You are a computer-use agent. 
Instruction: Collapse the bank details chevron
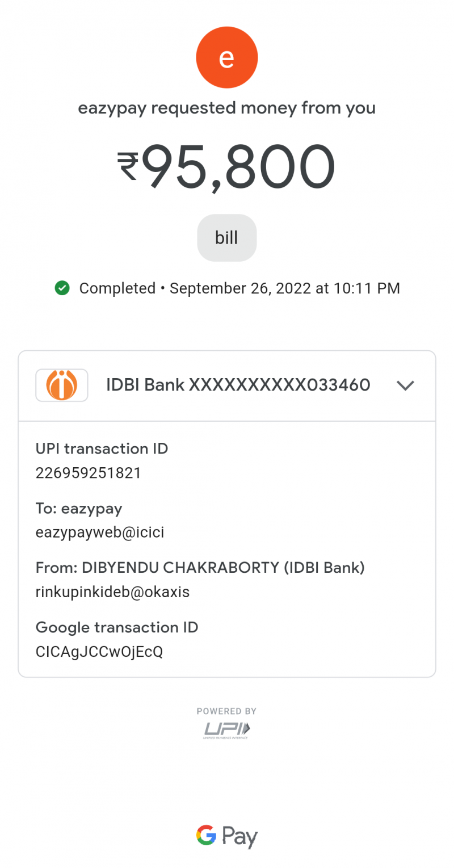[x=405, y=385]
